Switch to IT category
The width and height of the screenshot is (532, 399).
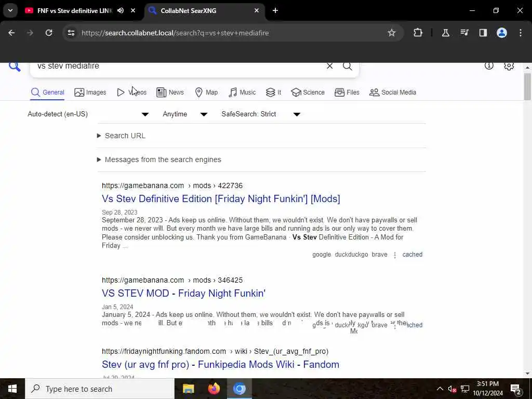tap(273, 92)
